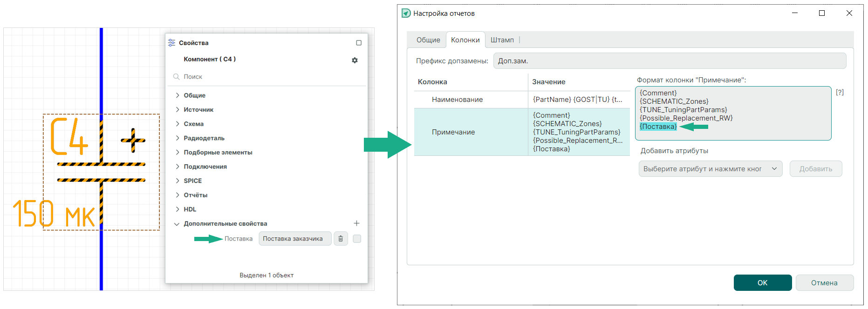The height and width of the screenshot is (309, 868).
Task: Expand the Радиодеталь section
Action: click(178, 138)
